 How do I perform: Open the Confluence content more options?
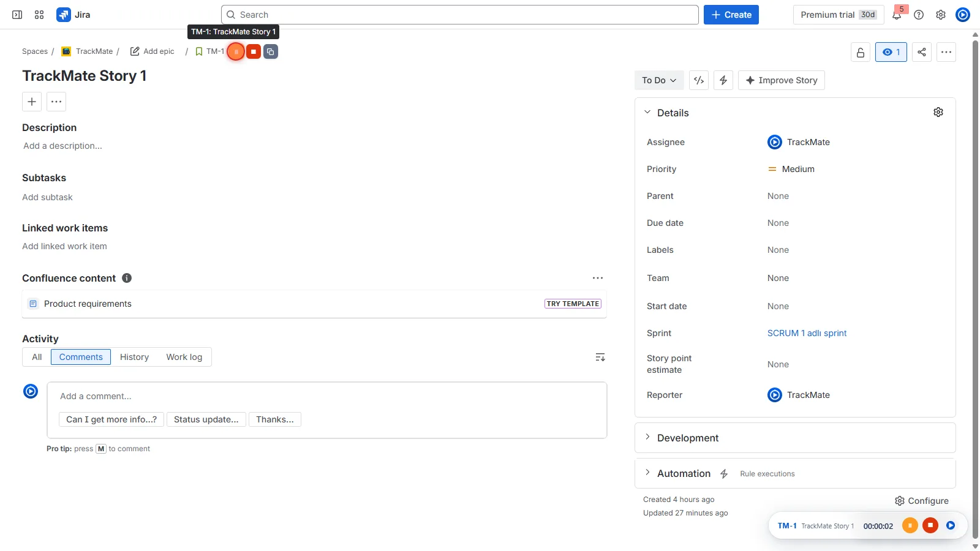coord(598,278)
